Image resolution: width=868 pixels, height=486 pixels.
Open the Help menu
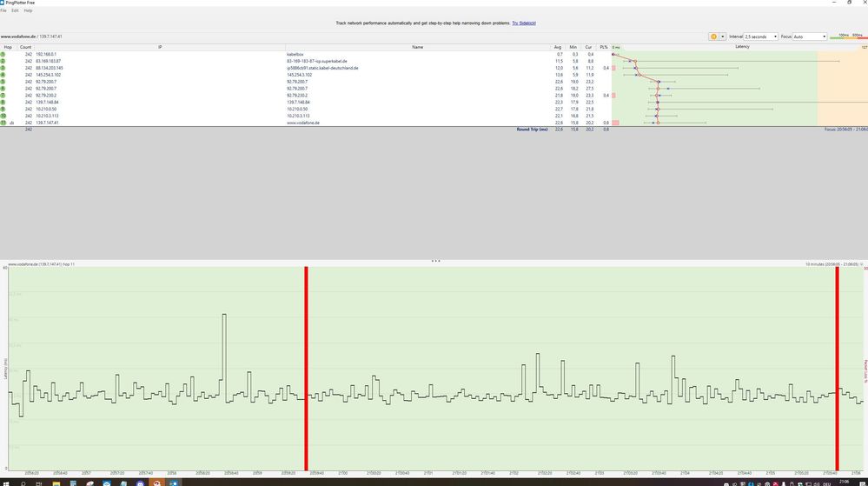click(28, 10)
